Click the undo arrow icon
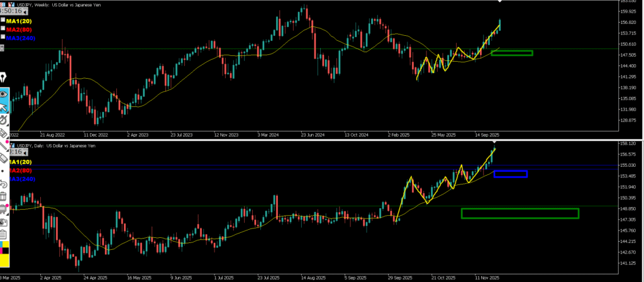The width and height of the screenshot is (644, 282). [4, 183]
